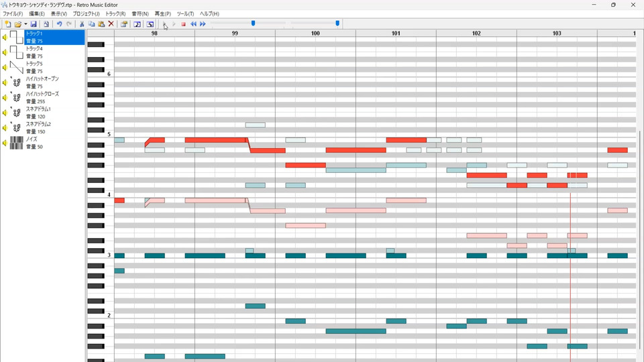The width and height of the screenshot is (644, 362).
Task: Rewind using the double left arrows
Action: click(193, 24)
